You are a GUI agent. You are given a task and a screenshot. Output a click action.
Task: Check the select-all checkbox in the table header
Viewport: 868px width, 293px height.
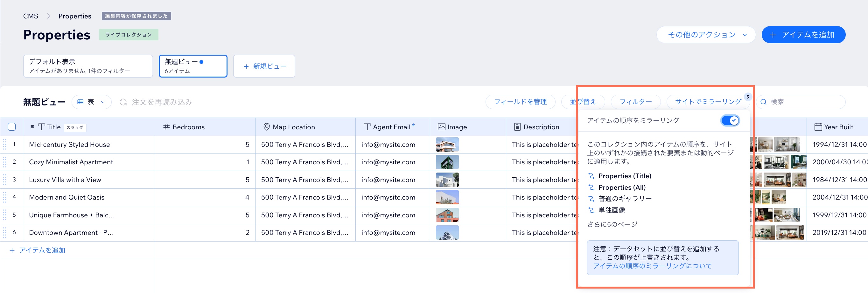point(12,126)
